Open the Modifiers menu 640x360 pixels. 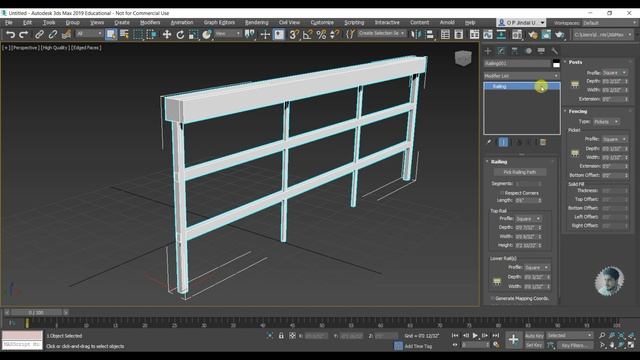(150, 22)
